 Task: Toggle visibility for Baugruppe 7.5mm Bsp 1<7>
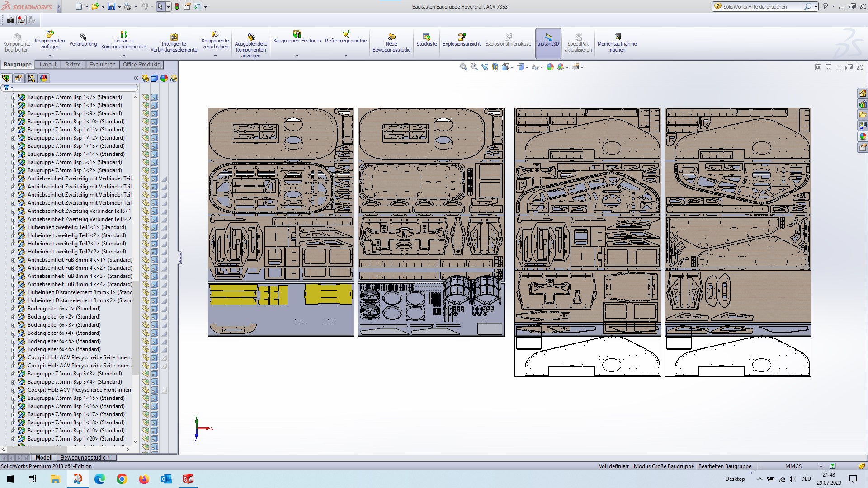pyautogui.click(x=146, y=97)
